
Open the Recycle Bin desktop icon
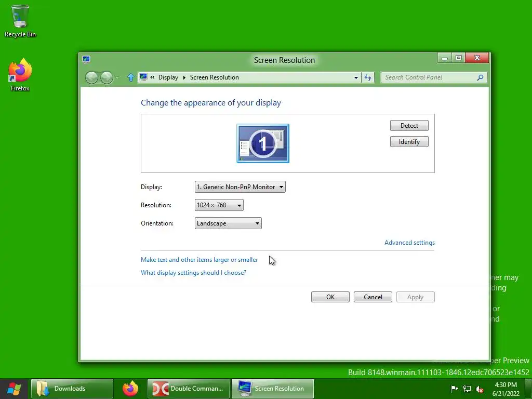click(x=20, y=21)
